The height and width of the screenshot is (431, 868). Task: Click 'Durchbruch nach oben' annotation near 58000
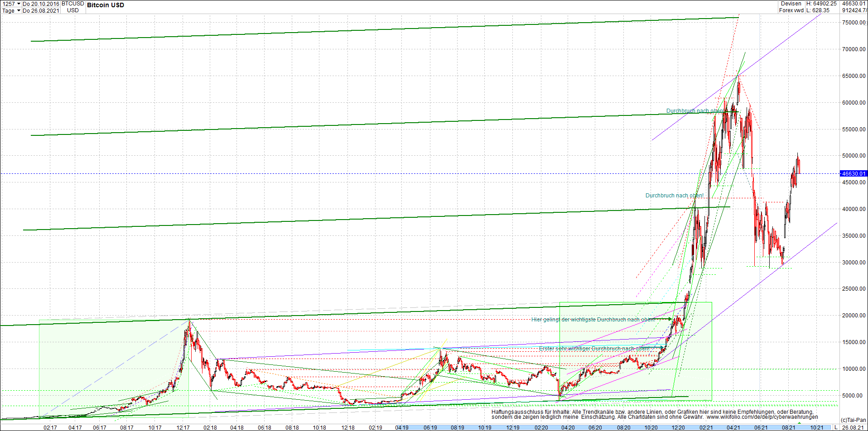[695, 111]
